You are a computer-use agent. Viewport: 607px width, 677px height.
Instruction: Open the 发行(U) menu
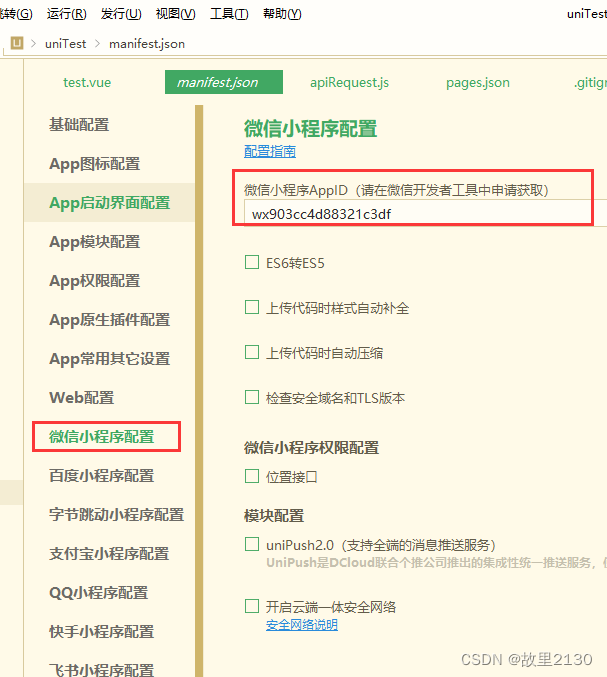click(x=121, y=14)
